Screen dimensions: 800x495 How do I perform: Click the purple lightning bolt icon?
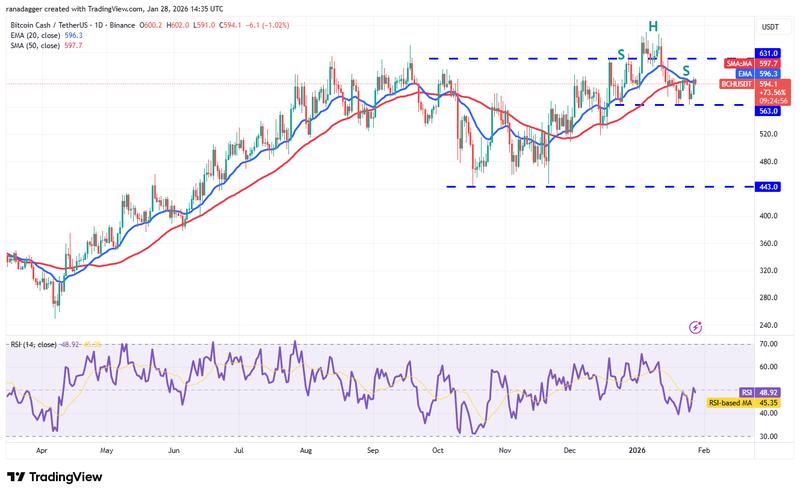(697, 327)
